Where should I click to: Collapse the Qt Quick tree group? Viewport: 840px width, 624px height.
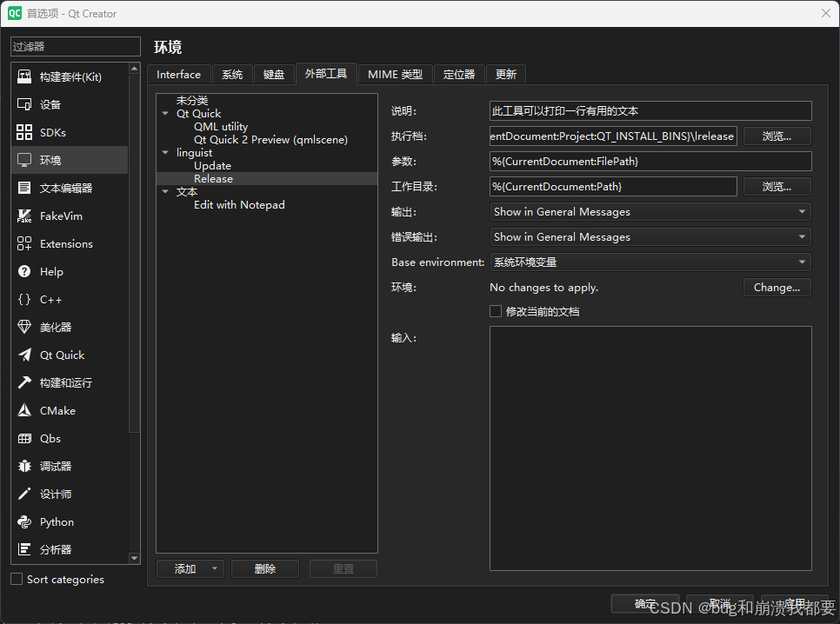coord(165,114)
